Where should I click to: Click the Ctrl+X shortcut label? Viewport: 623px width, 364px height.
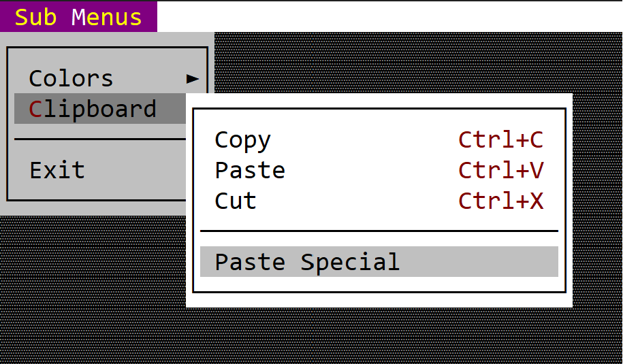pyautogui.click(x=500, y=201)
